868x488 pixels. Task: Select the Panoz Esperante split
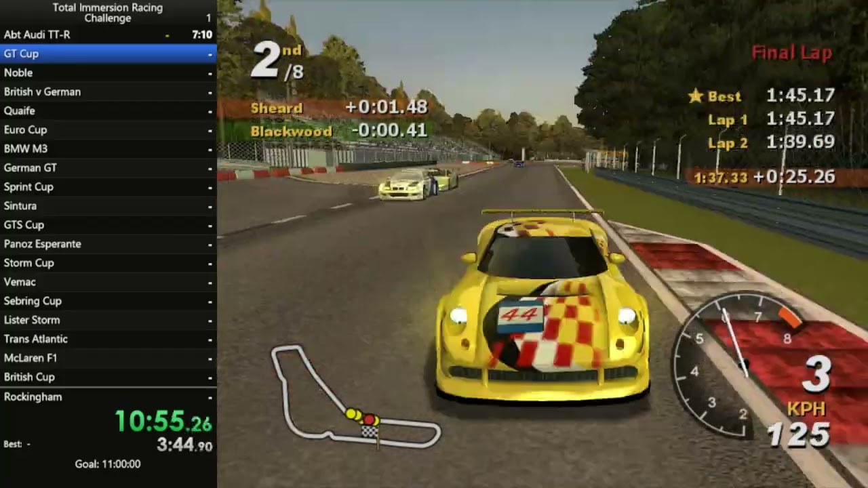(108, 243)
